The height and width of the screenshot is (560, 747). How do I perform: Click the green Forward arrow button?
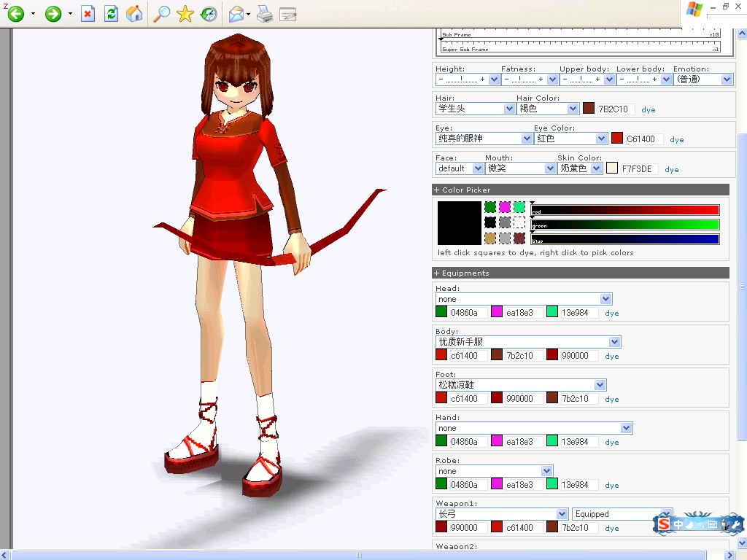click(53, 13)
